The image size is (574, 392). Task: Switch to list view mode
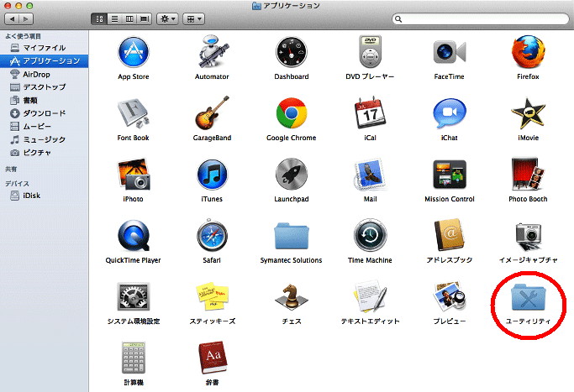click(x=114, y=19)
